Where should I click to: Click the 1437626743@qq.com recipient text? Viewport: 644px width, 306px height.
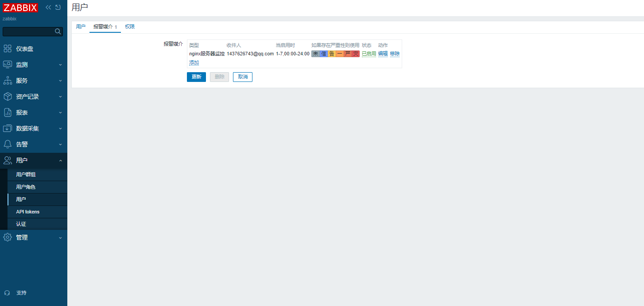tap(250, 54)
